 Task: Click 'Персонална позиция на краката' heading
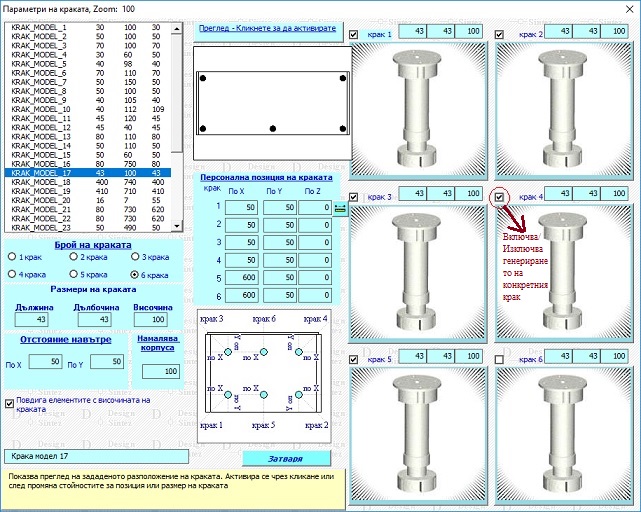266,177
